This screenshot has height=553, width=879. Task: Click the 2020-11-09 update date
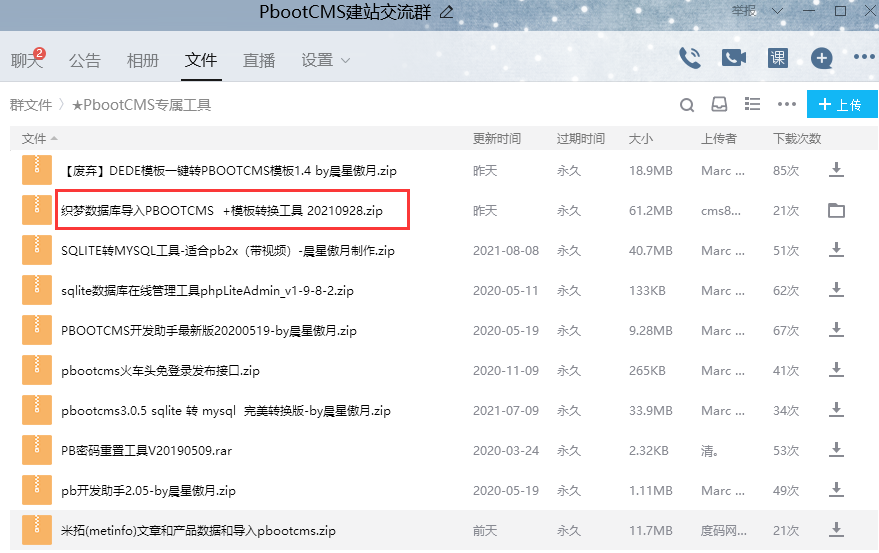506,371
